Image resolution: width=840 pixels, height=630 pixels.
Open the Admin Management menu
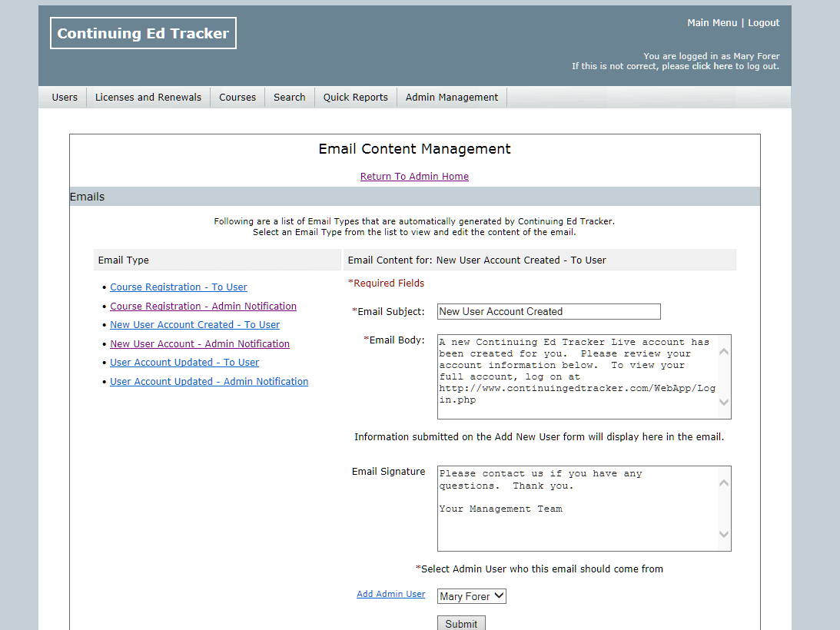click(x=451, y=98)
